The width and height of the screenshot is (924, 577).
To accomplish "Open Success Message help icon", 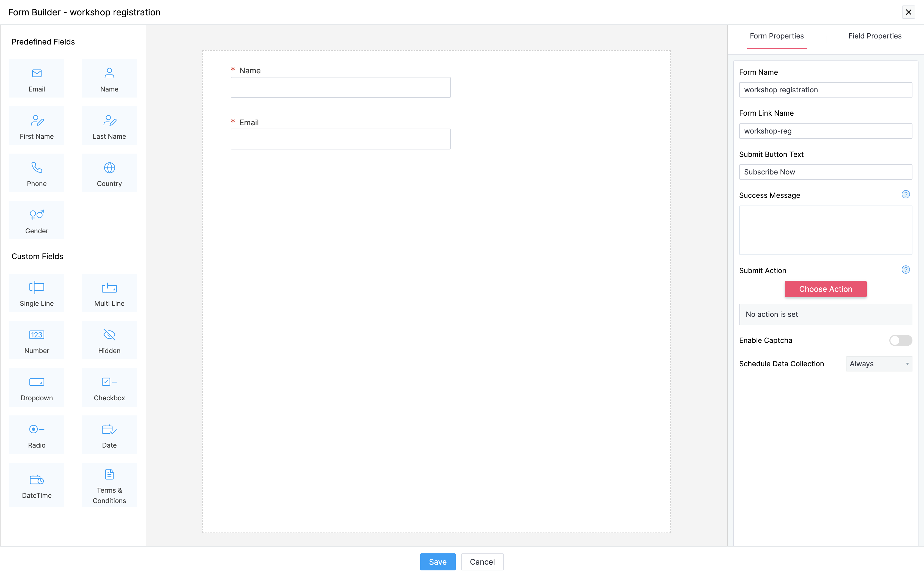I will point(905,195).
